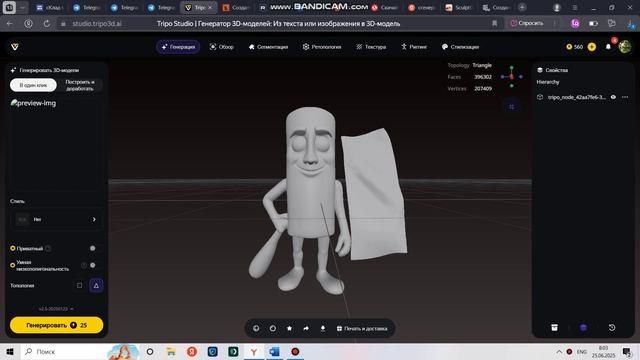Open Yandex Browser taskbar icon

coord(253,351)
